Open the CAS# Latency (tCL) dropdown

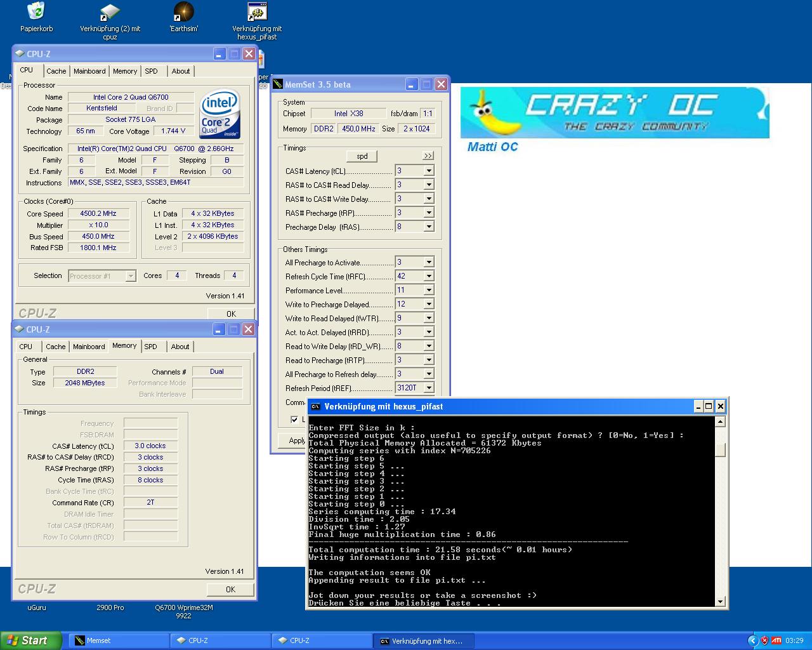coord(429,171)
